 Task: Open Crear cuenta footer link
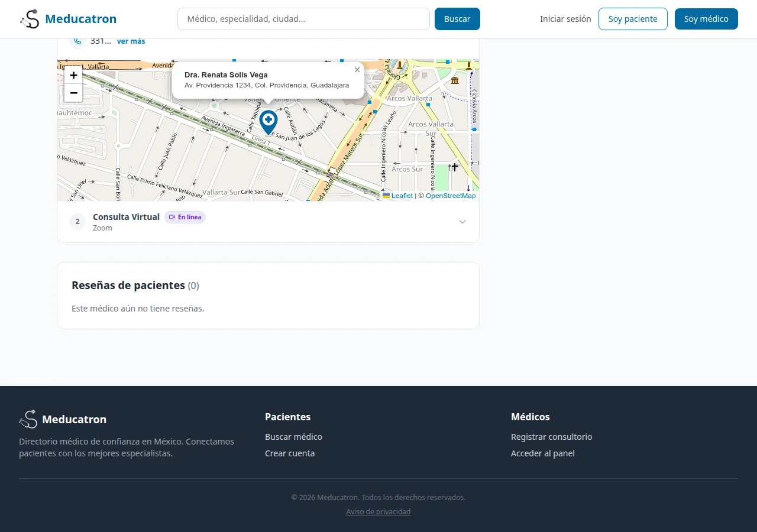[x=290, y=453]
